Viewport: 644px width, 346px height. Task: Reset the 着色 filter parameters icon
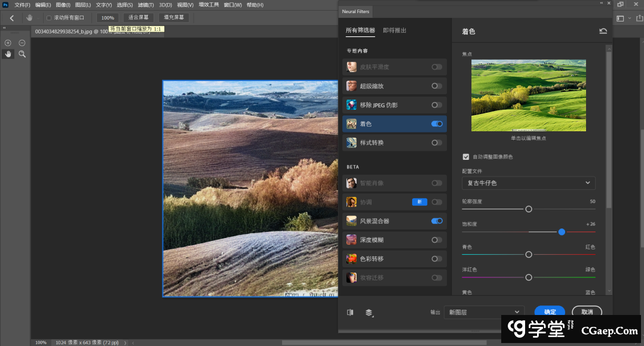(603, 31)
